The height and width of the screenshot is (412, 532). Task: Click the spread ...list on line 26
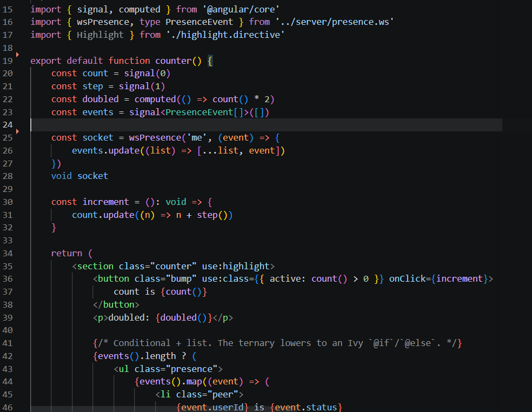tap(220, 151)
